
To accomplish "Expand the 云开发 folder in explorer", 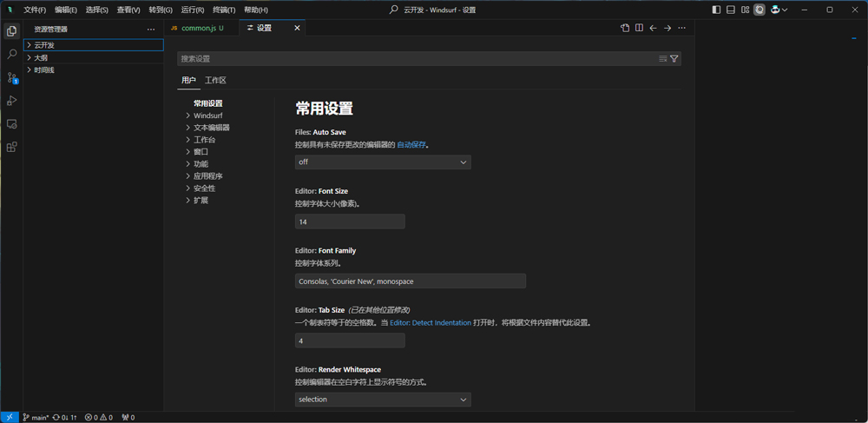I will [44, 45].
